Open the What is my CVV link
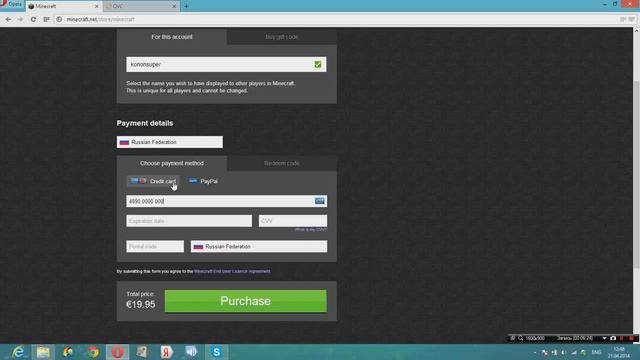The height and width of the screenshot is (360, 640). point(311,230)
